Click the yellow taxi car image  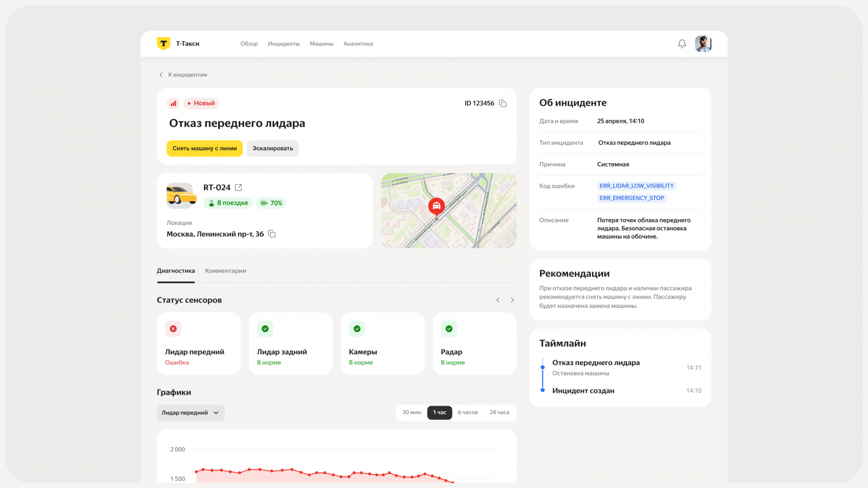click(181, 195)
